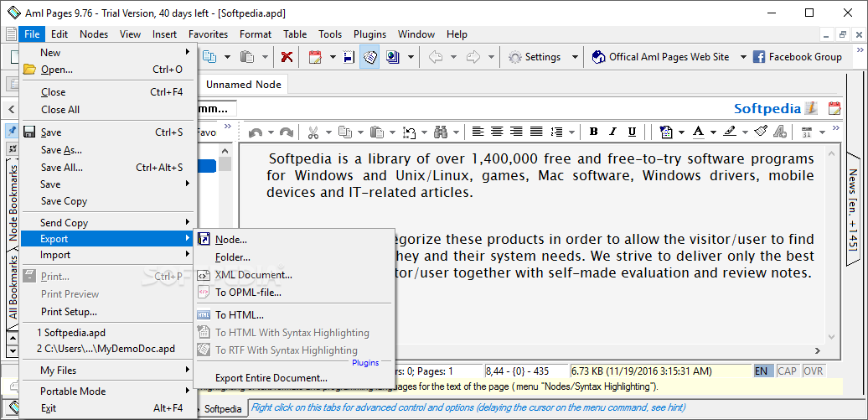Click the red calendar icon beside the Softpedia title
Screen dimensions: 868x420
[834, 109]
